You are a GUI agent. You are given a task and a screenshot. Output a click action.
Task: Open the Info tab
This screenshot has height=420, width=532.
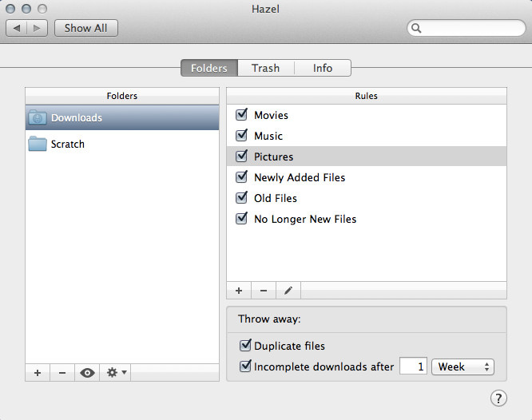[x=323, y=68]
